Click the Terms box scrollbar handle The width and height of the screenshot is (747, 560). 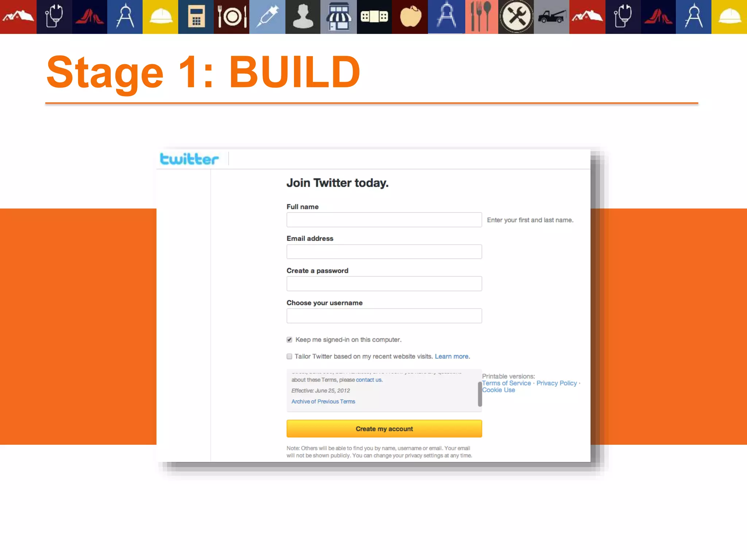pyautogui.click(x=480, y=394)
